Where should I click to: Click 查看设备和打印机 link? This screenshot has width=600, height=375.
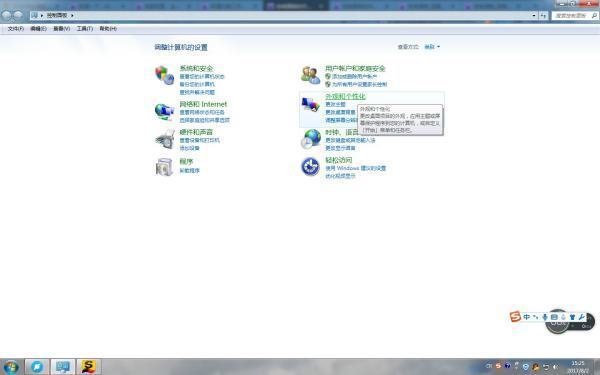point(199,140)
